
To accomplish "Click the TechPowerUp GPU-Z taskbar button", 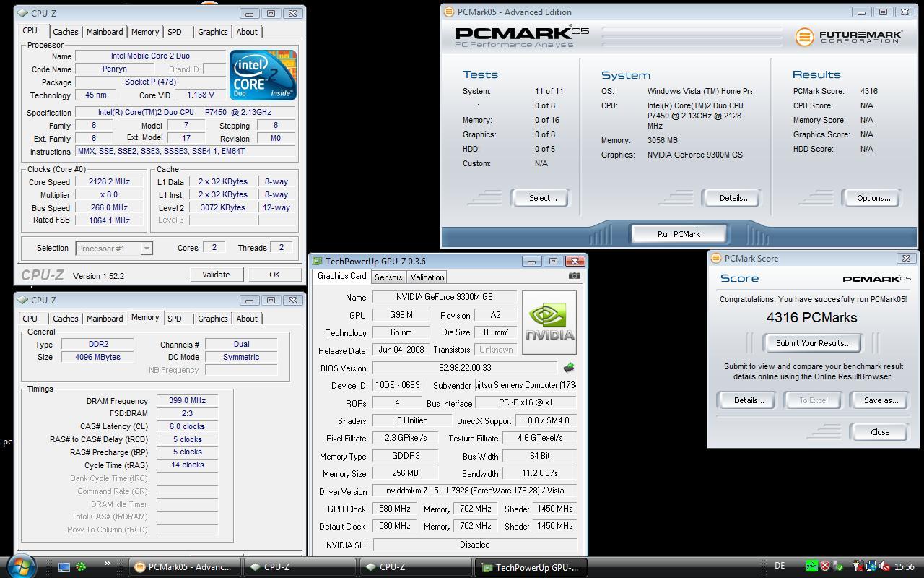I will 531,567.
